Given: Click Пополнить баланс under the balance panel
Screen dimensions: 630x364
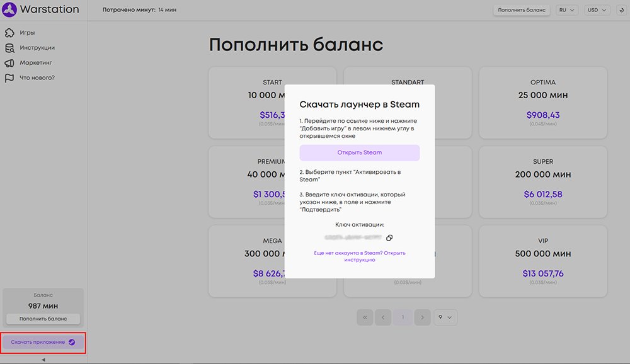Looking at the screenshot, I should click(43, 317).
